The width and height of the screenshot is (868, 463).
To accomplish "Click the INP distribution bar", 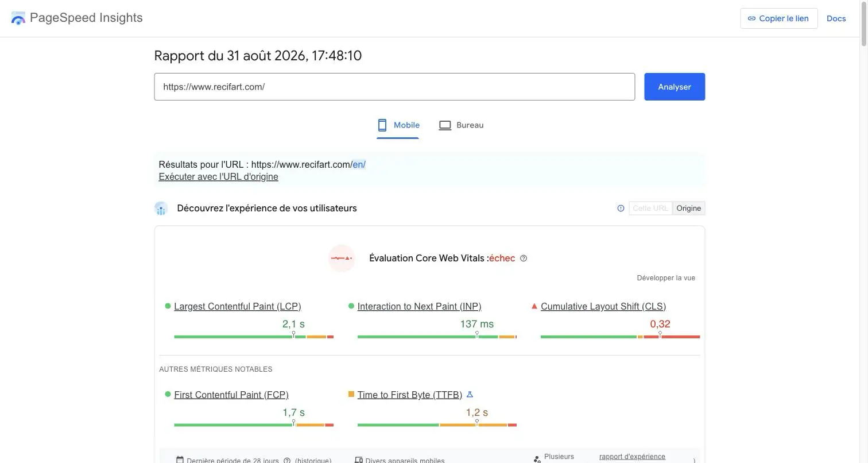I will [437, 337].
